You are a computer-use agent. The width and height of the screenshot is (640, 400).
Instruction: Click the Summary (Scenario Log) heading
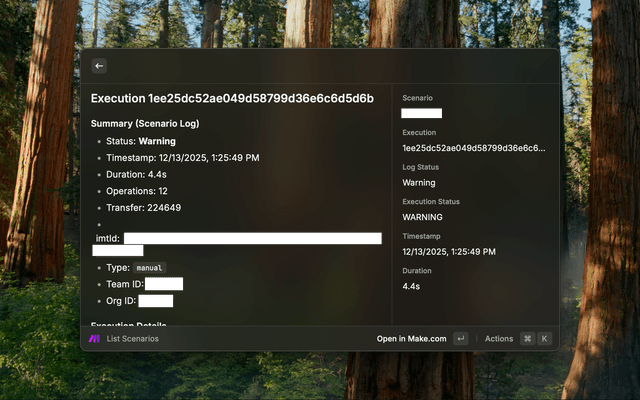[145, 124]
